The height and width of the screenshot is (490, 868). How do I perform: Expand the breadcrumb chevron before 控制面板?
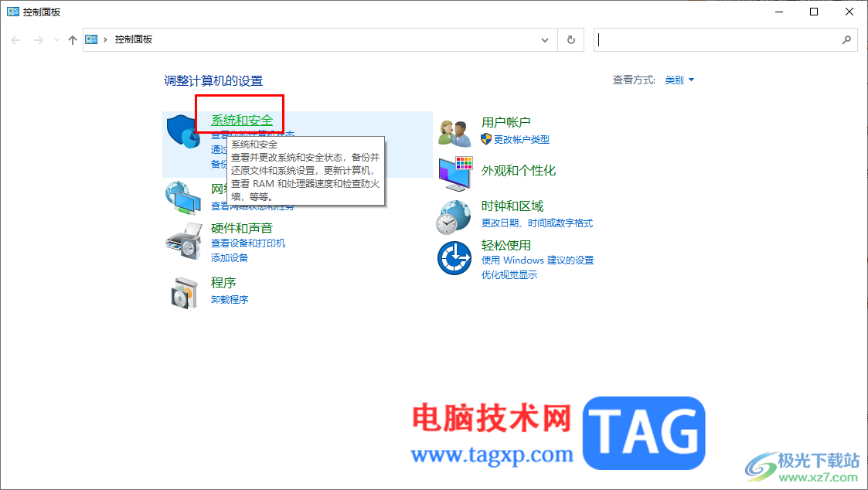tap(105, 40)
